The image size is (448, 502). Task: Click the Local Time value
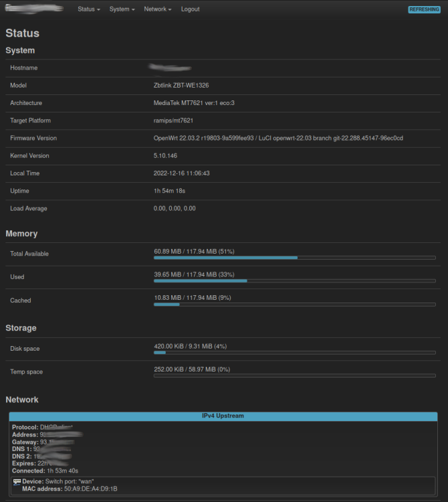[x=182, y=173]
